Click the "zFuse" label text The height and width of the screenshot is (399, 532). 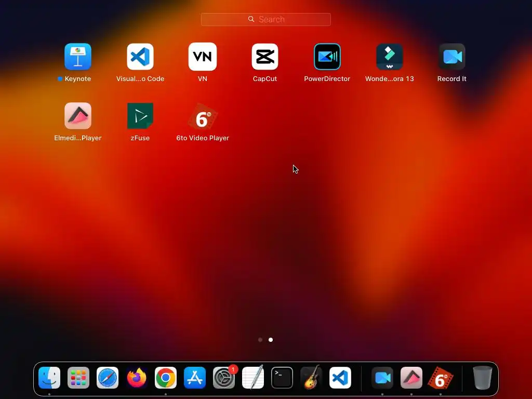[x=140, y=138]
